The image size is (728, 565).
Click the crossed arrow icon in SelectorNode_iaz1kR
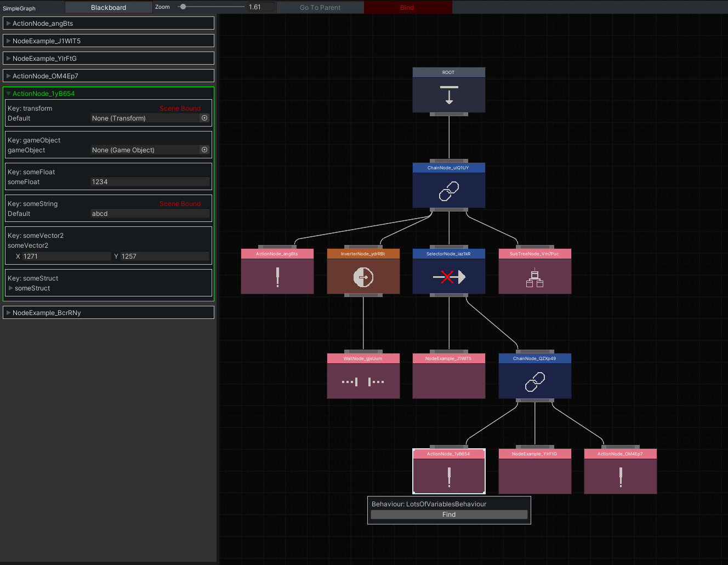point(449,277)
